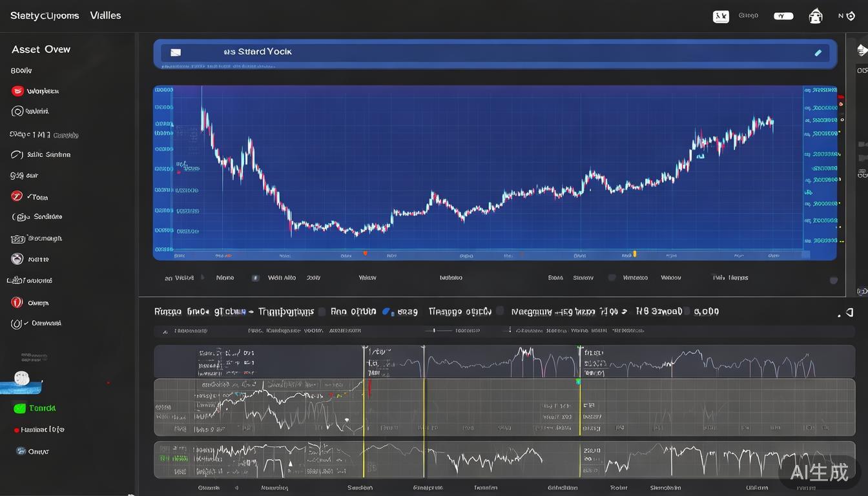Viewport: 868px width, 496px height.
Task: Click the blue round icon beside Onvar
Action: click(21, 451)
